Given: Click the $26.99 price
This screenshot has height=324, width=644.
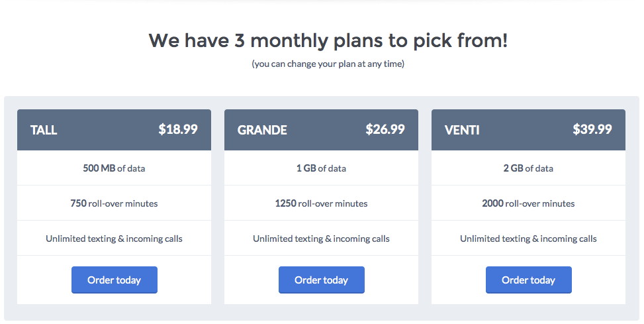Looking at the screenshot, I should [385, 129].
